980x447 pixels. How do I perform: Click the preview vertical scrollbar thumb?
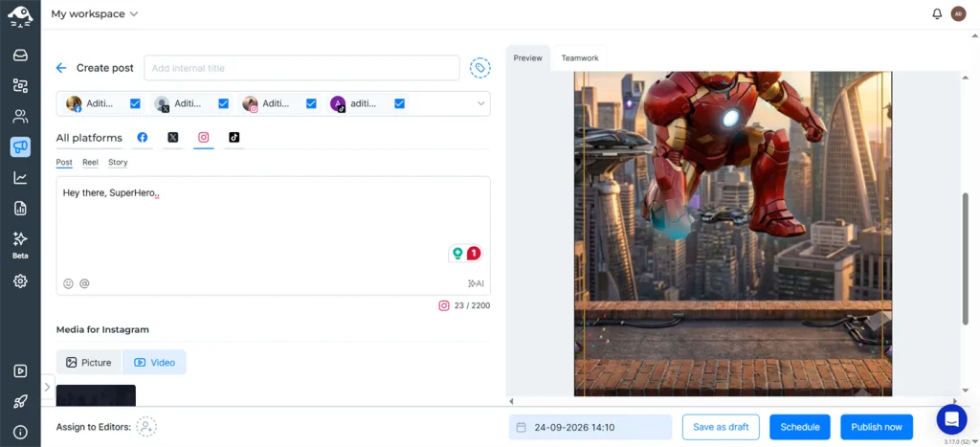tap(965, 258)
